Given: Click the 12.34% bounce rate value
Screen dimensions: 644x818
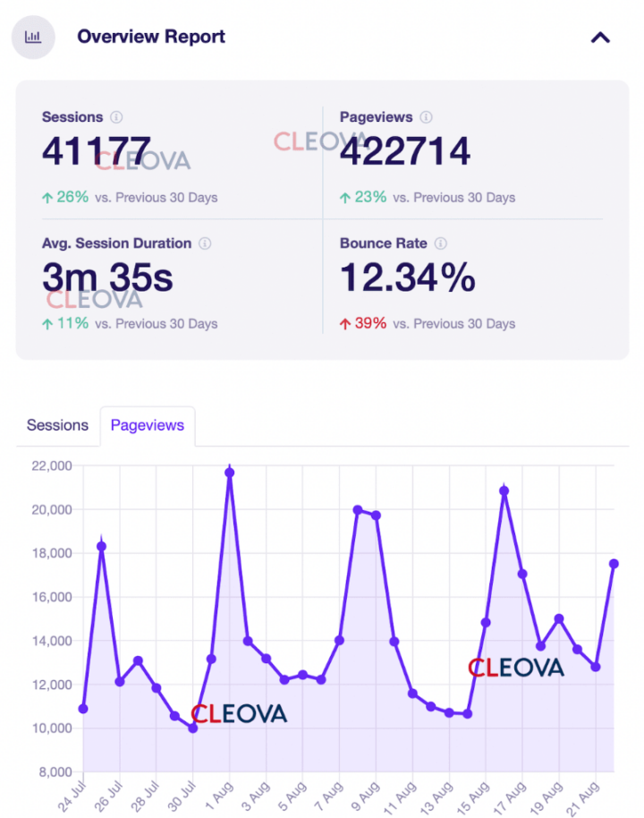Looking at the screenshot, I should click(408, 277).
